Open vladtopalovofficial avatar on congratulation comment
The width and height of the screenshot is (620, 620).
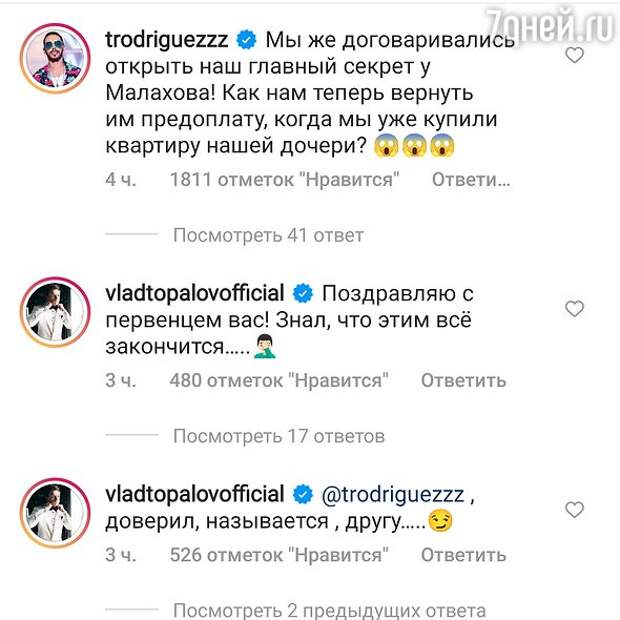pos(55,312)
